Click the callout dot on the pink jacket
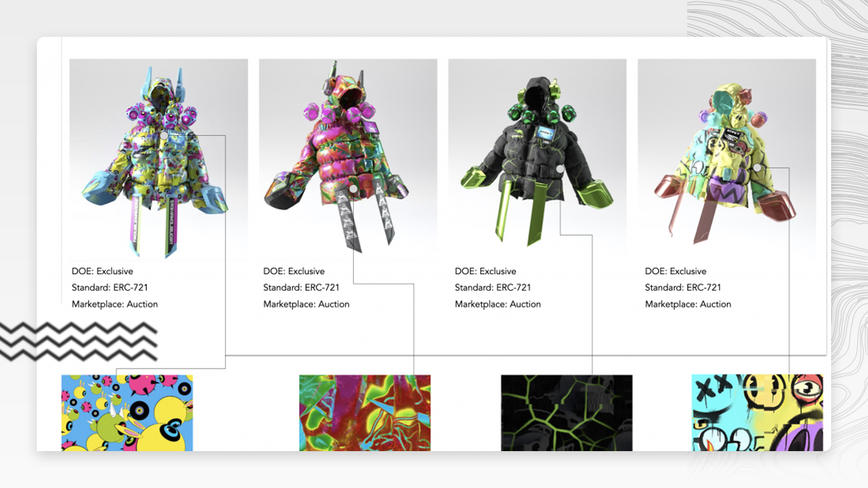 (353, 188)
